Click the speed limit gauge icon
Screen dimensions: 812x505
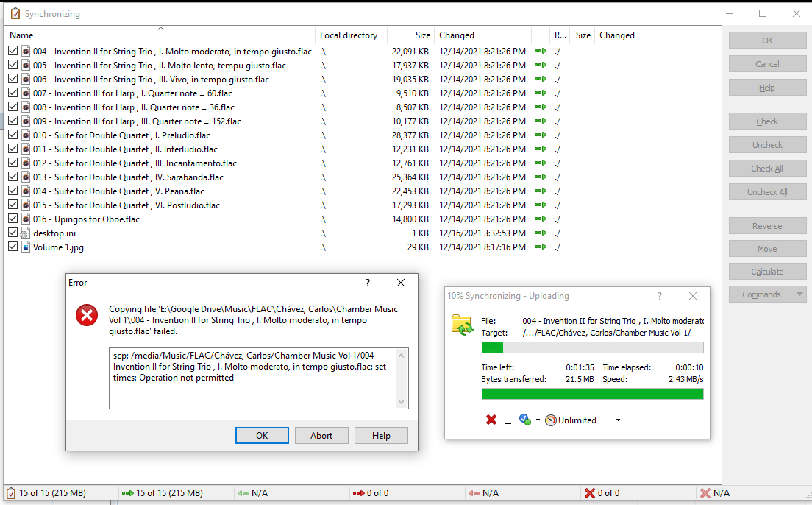point(550,420)
